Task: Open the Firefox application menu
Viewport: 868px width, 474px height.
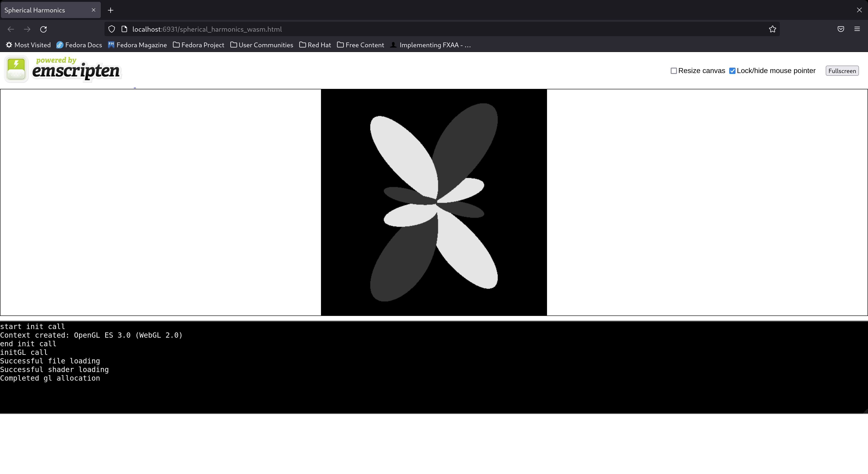Action: click(x=857, y=29)
